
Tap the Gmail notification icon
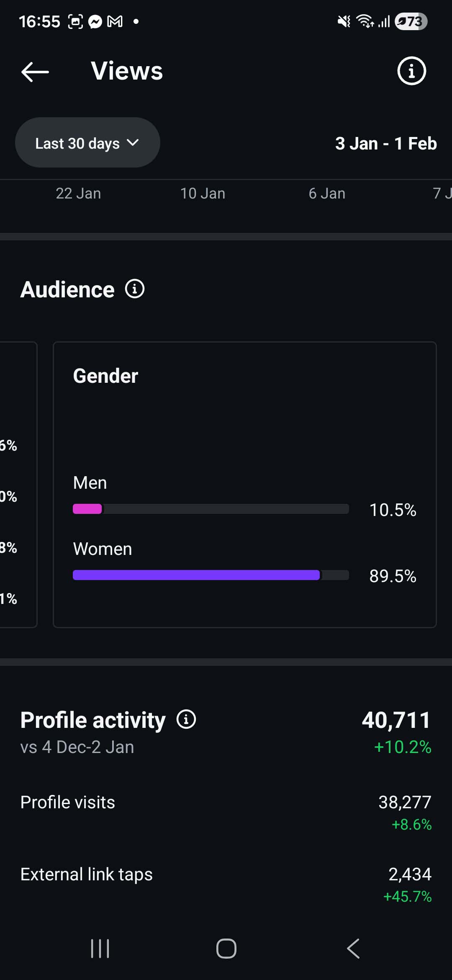point(115,22)
